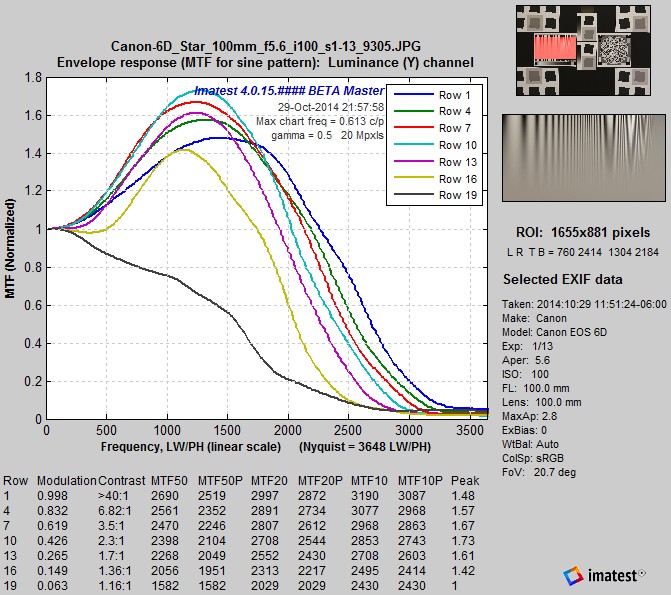
Task: Click the Selected EXIF data heading
Action: coord(563,280)
